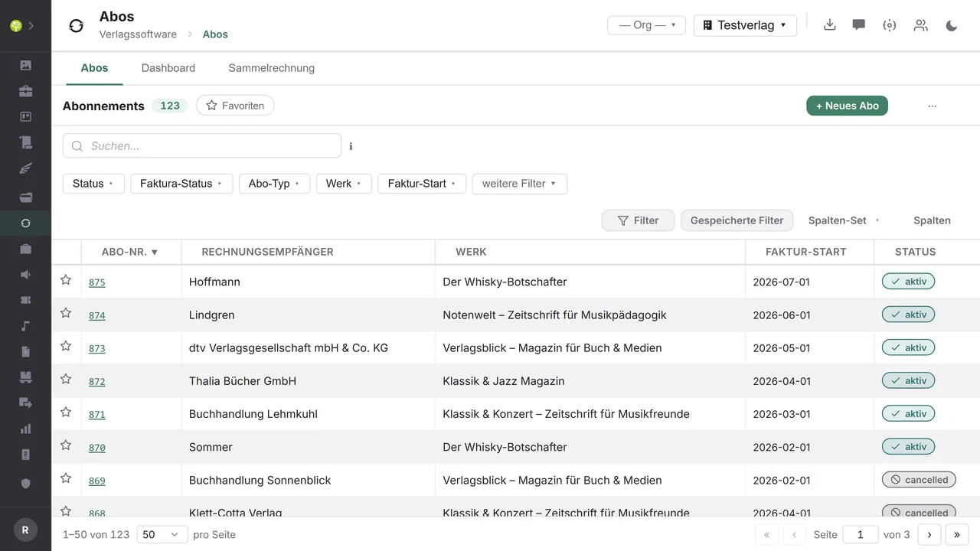Star subscription 870 as favorite
The image size is (980, 551).
(x=66, y=445)
